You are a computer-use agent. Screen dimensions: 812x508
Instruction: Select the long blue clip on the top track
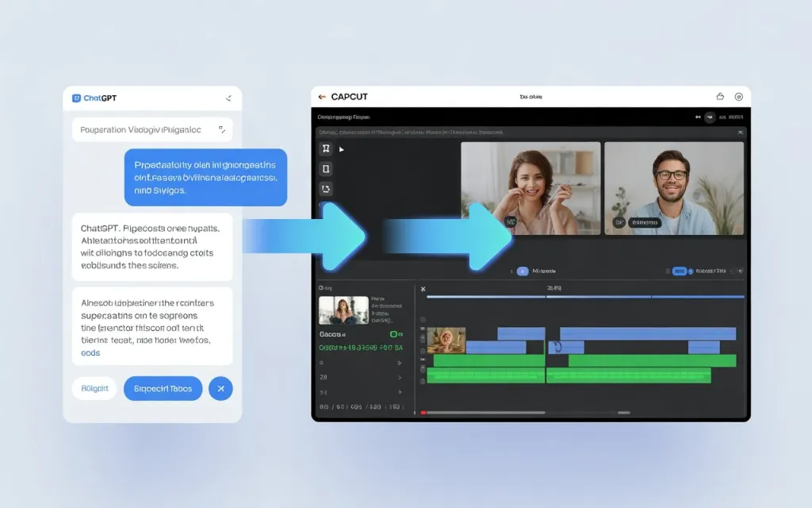click(648, 333)
